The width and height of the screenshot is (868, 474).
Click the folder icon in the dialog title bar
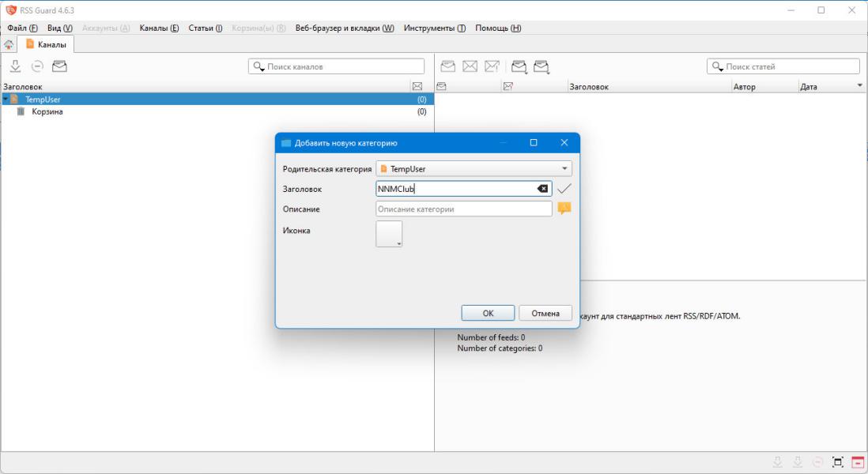tap(286, 143)
